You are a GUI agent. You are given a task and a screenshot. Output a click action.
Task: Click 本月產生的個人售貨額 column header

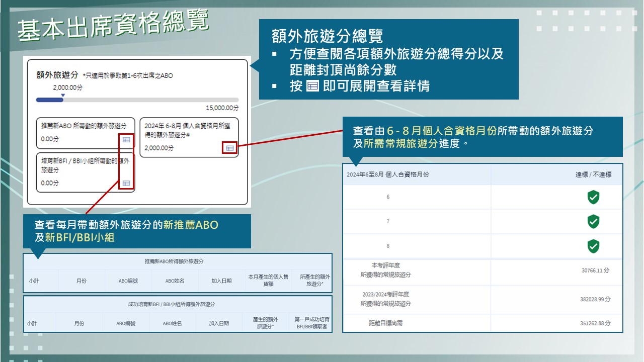pyautogui.click(x=268, y=281)
